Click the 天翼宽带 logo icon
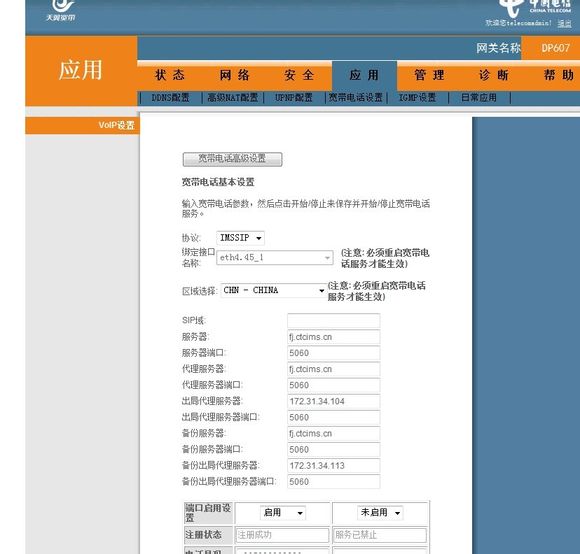Screen dimensions: 580x554 (61, 10)
